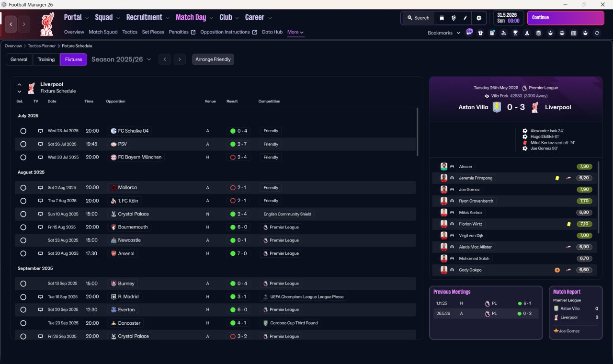Open the Data Hub submenu item
The image size is (613, 364).
[272, 32]
